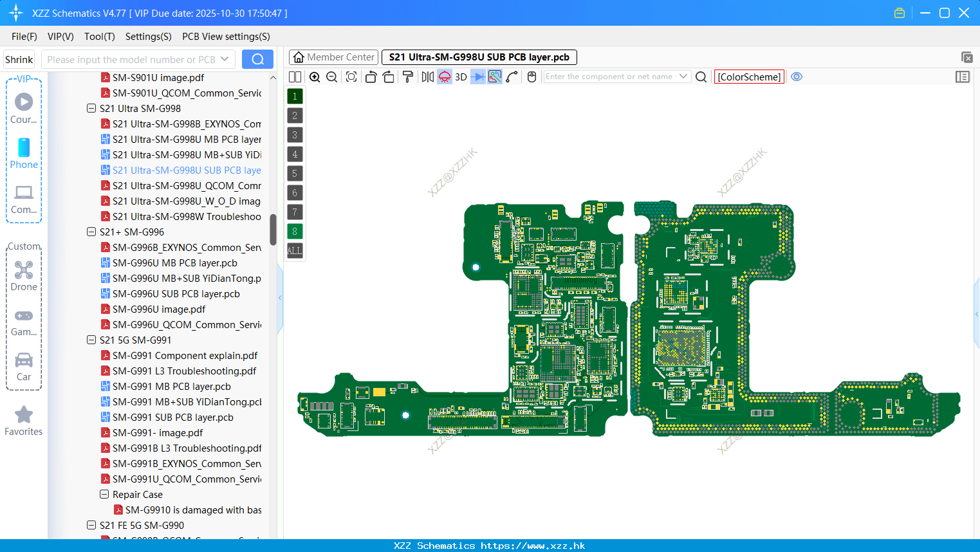Toggle the red highlight lamp tool
This screenshot has height=552, width=980.
coord(445,77)
